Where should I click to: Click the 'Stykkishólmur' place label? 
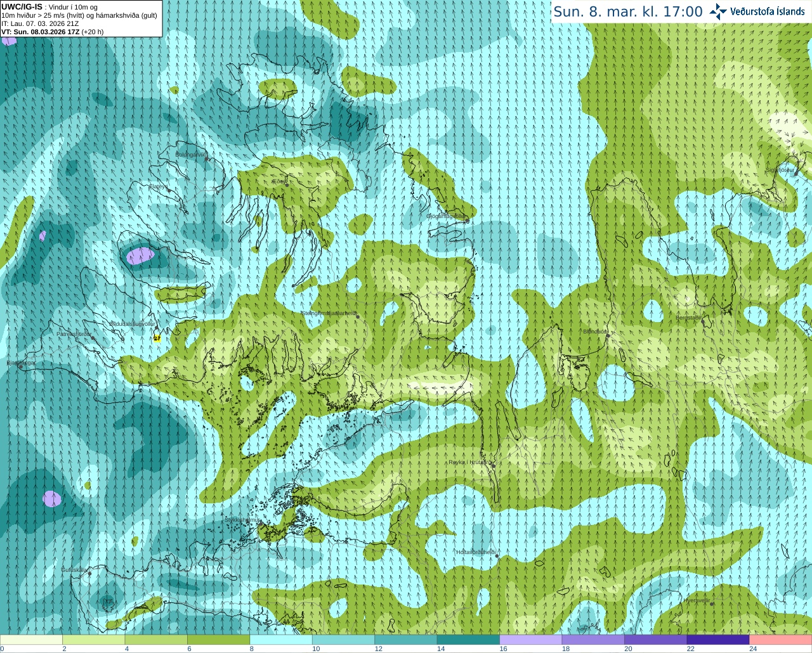pos(242,520)
